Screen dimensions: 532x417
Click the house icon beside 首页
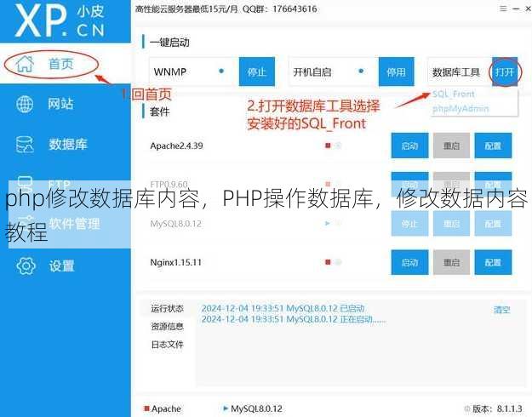[25, 64]
